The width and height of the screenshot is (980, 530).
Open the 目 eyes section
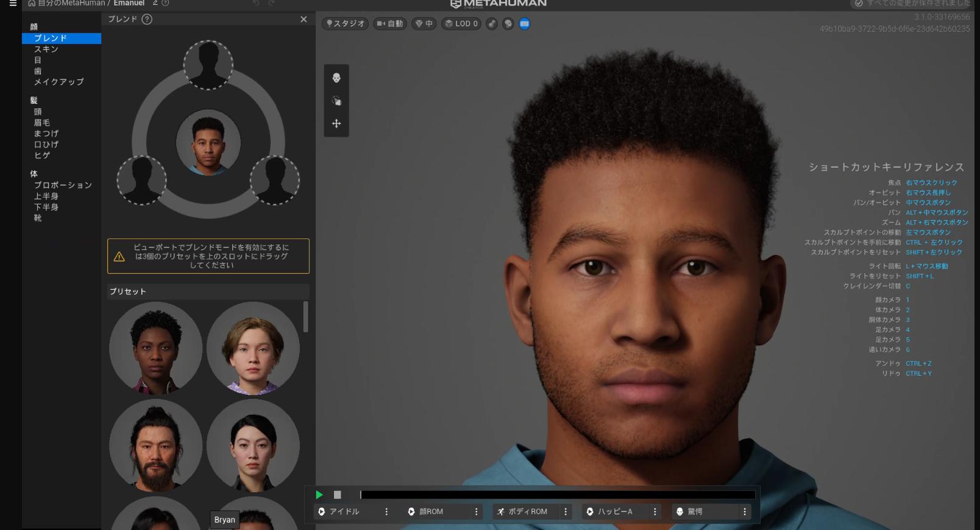38,60
